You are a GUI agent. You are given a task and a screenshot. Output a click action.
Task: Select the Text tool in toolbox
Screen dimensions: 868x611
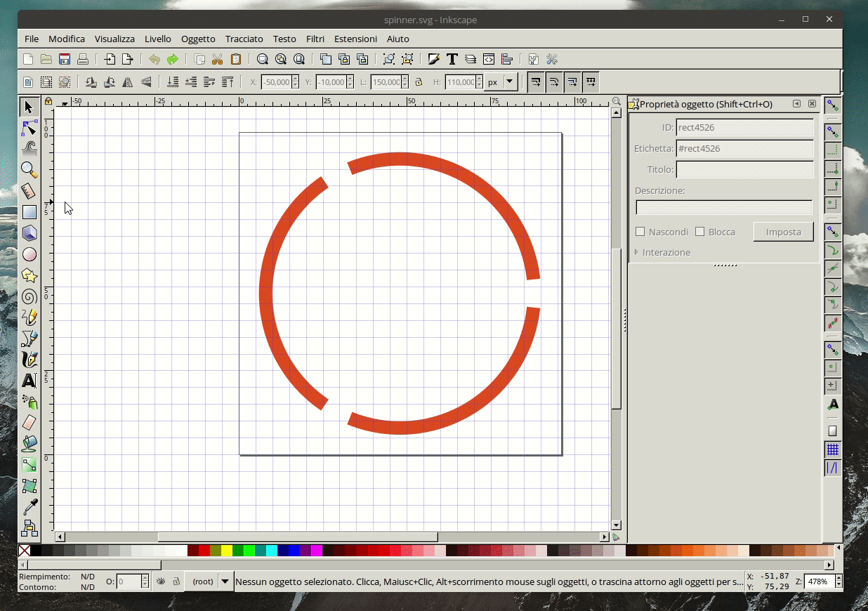click(x=29, y=381)
